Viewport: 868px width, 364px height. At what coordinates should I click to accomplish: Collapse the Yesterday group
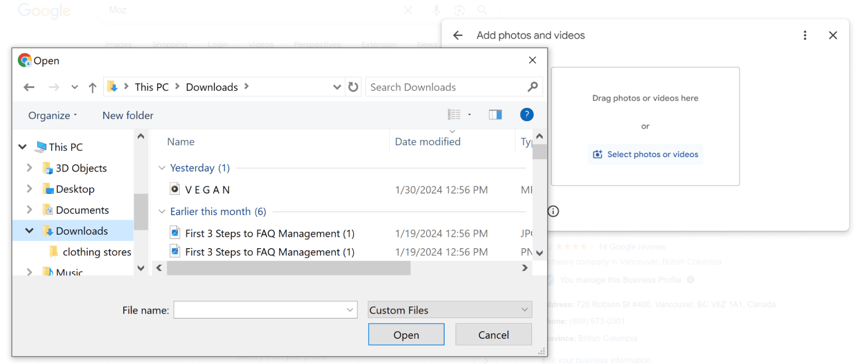coord(162,168)
